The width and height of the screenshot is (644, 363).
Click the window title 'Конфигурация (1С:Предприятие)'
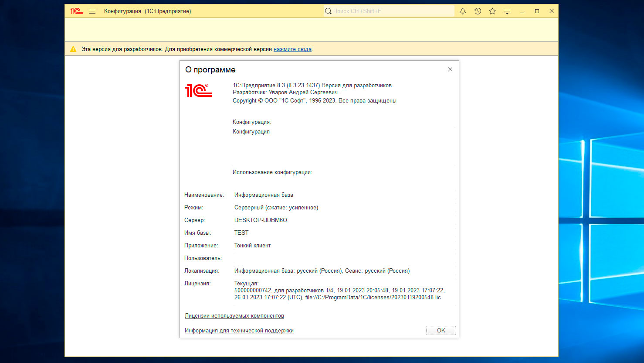(x=147, y=11)
